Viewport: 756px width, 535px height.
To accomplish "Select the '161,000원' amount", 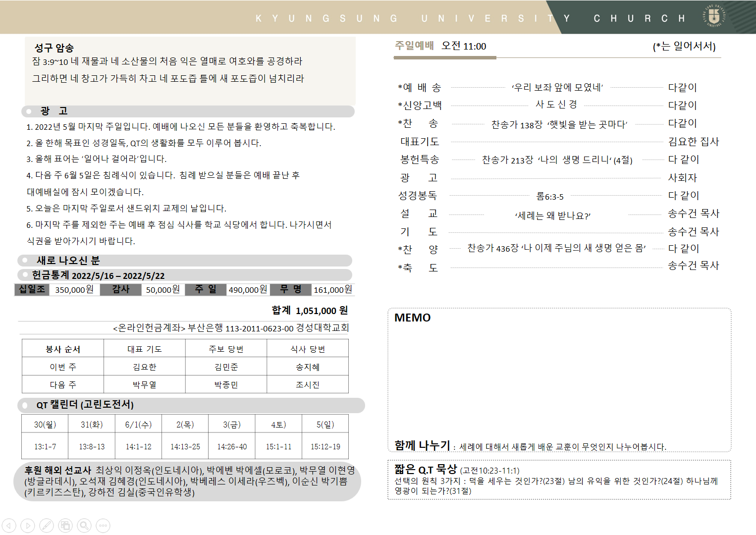I will point(333,290).
